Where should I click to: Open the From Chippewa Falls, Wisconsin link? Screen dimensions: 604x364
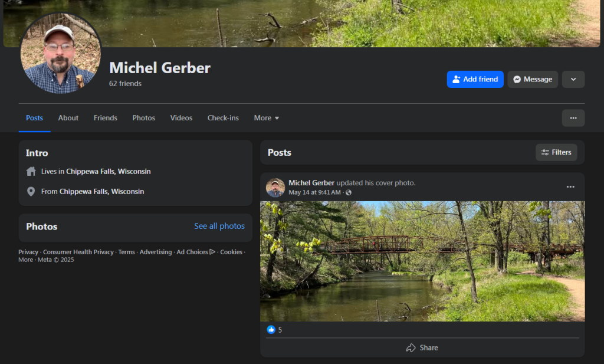[101, 191]
